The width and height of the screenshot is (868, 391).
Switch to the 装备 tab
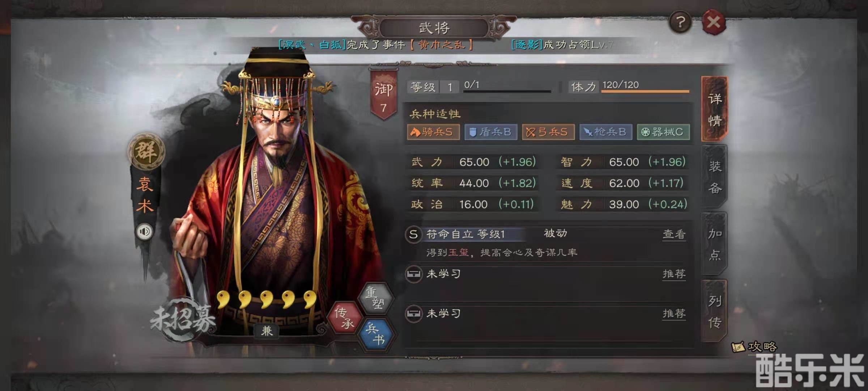pyautogui.click(x=715, y=177)
